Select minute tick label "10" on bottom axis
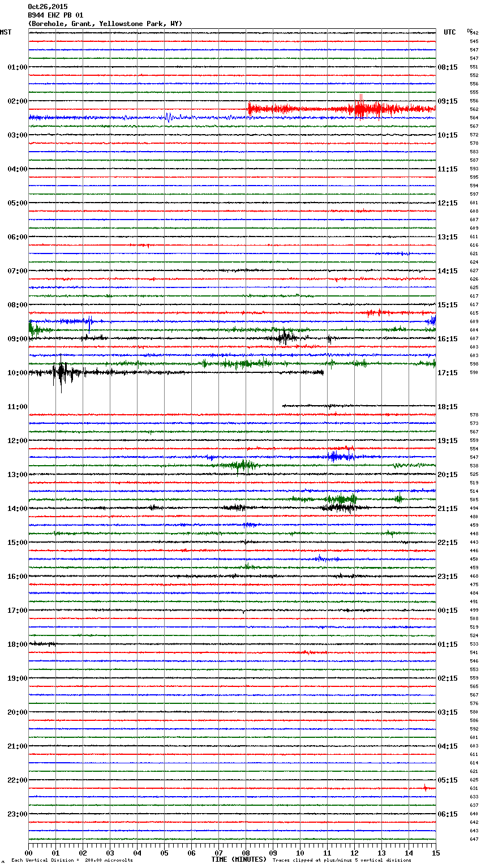This screenshot has width=481, height=868. tap(300, 853)
